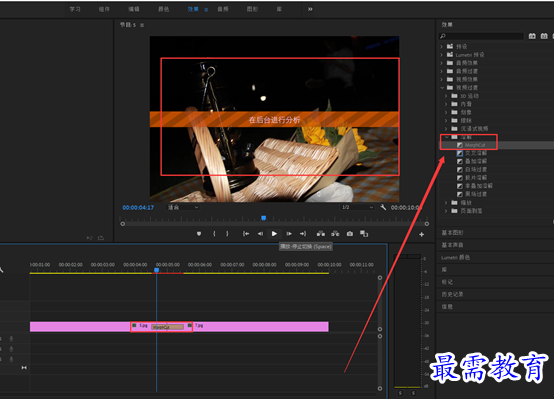Mark Out point brace button
The height and width of the screenshot is (399, 554).
click(x=227, y=234)
